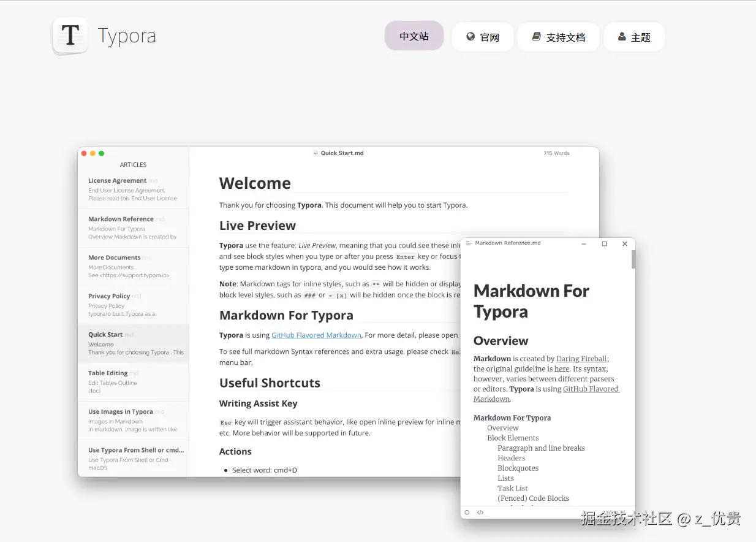Open Markdown Reference article in sidebar
The image size is (756, 542).
tap(134, 228)
